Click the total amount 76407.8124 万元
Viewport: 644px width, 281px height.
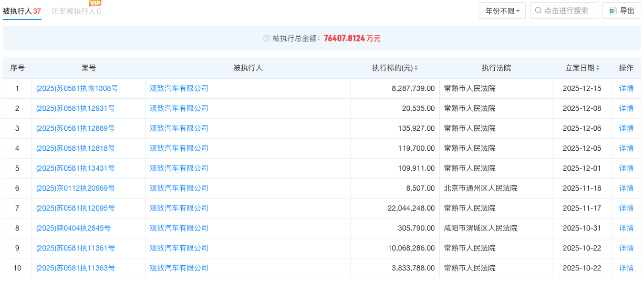352,38
